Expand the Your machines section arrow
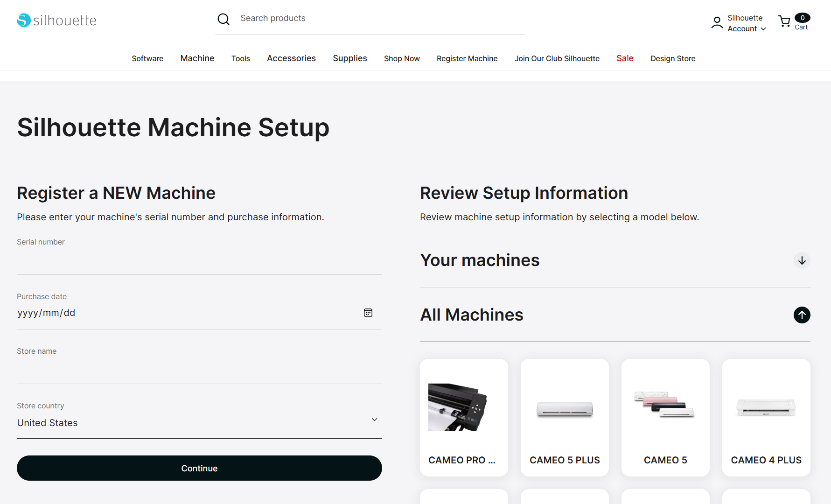831x504 pixels. (802, 260)
